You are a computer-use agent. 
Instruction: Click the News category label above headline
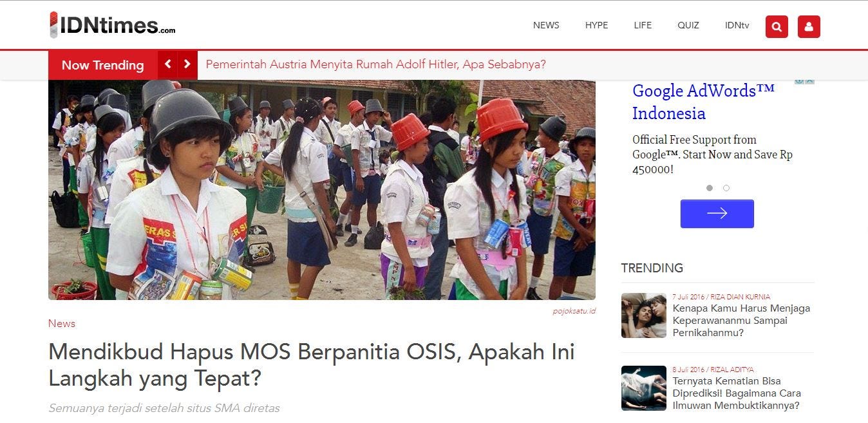coord(62,323)
